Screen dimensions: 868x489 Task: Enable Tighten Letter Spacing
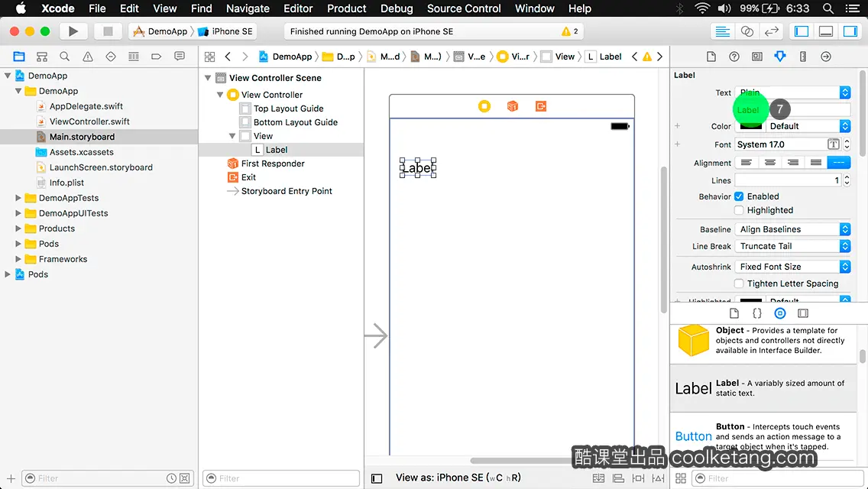739,283
